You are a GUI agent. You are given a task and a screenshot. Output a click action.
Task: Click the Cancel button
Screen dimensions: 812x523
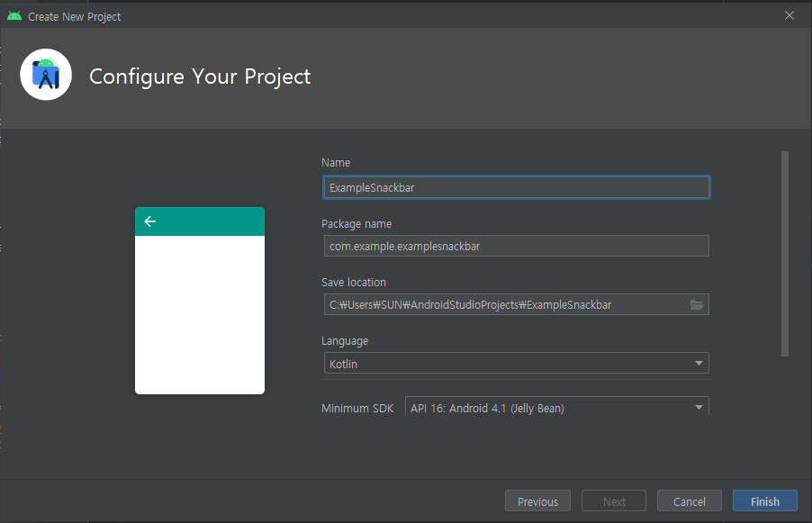690,500
